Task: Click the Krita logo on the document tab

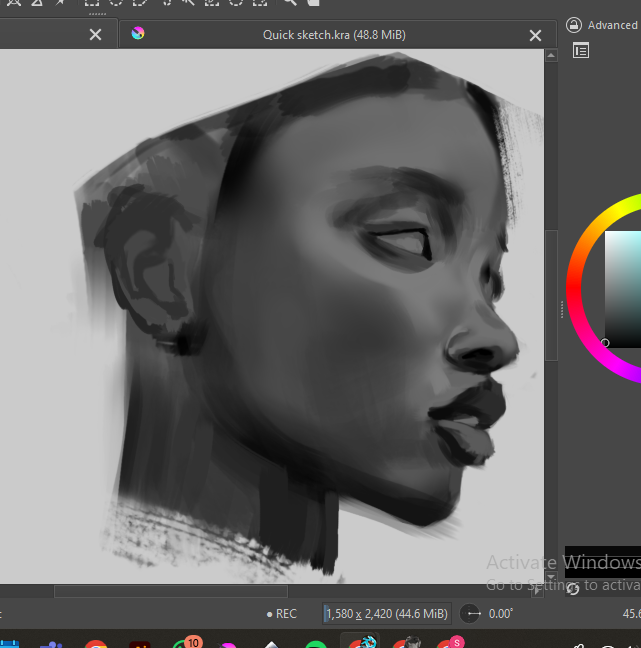Action: pos(138,33)
